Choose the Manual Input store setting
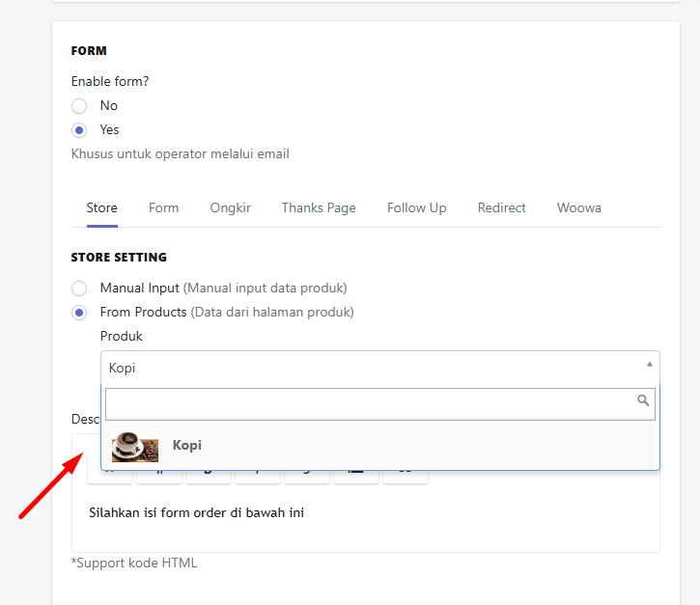The height and width of the screenshot is (605, 700). (79, 289)
